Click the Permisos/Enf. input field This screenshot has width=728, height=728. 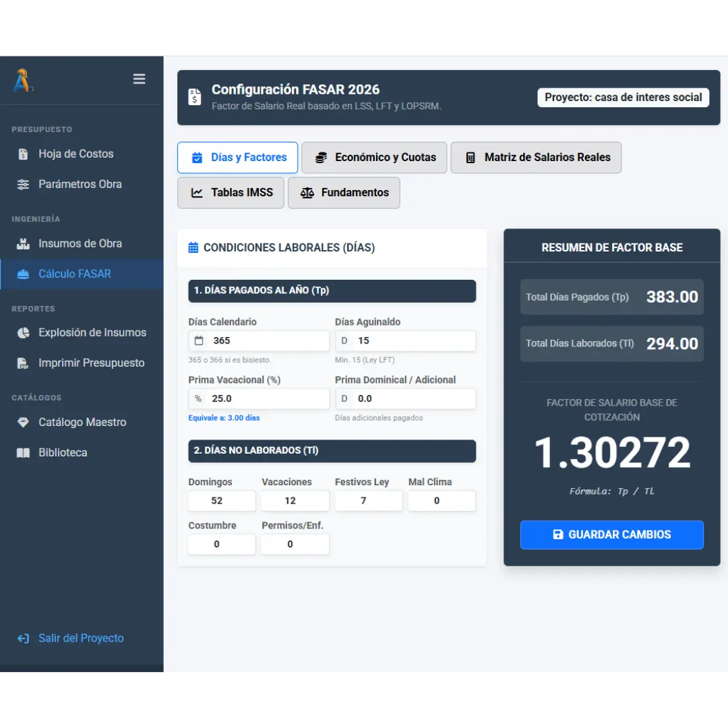click(295, 544)
